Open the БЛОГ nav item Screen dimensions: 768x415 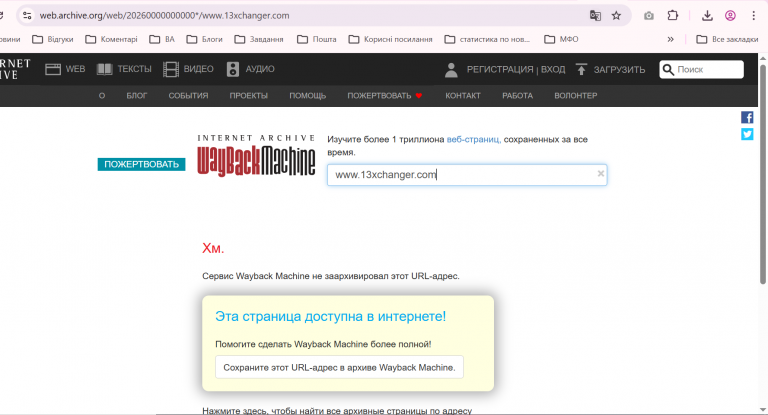pyautogui.click(x=137, y=96)
